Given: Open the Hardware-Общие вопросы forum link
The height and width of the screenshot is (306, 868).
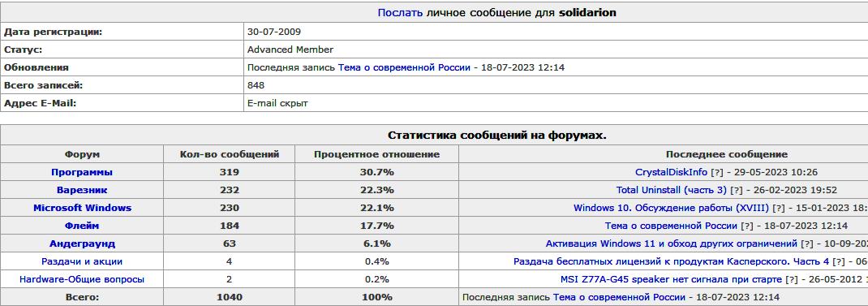Looking at the screenshot, I should point(82,279).
